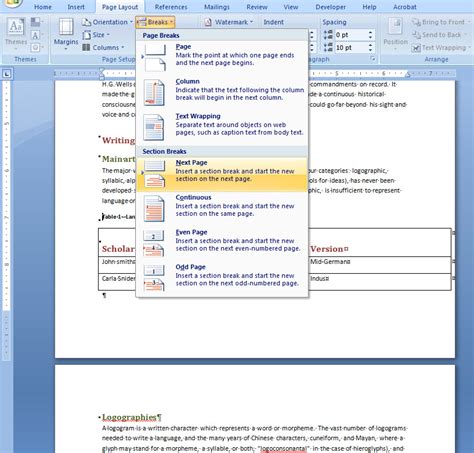This screenshot has width=474, height=453.
Task: Open the Watermark dropdown
Action: [229, 22]
